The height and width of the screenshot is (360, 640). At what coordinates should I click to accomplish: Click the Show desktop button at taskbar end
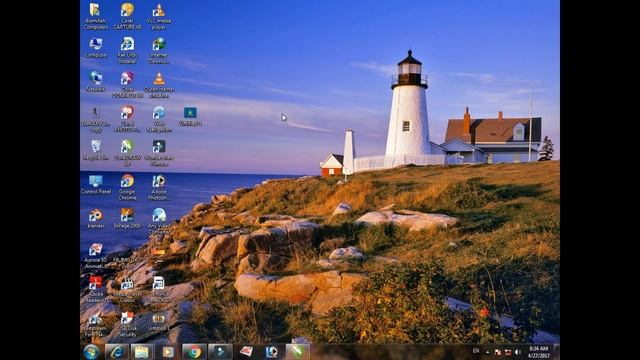coord(557,352)
